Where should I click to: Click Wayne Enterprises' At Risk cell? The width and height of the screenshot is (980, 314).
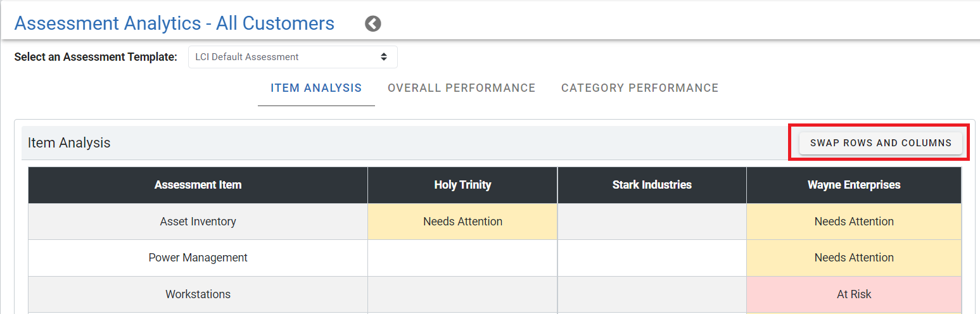[854, 294]
